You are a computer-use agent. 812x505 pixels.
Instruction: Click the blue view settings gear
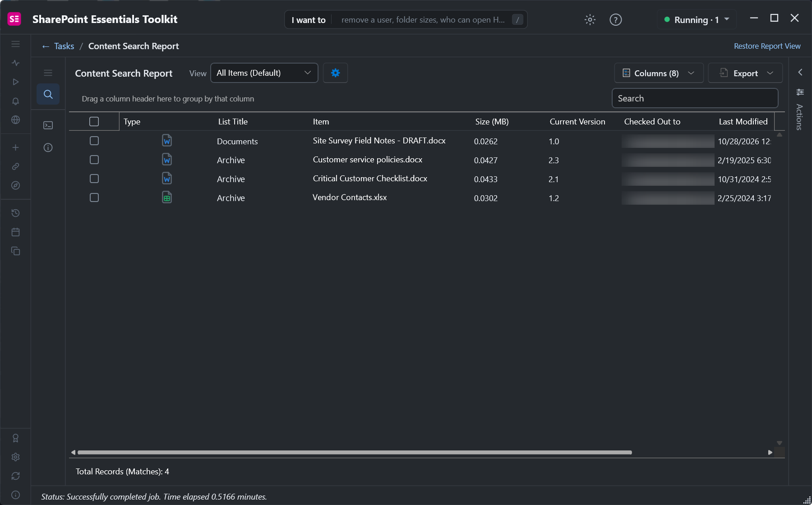click(x=335, y=73)
